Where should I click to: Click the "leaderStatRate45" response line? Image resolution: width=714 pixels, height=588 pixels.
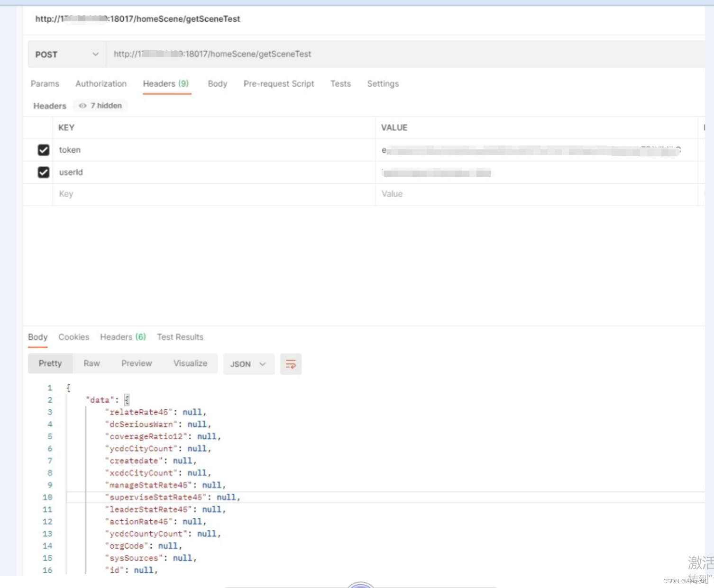[x=165, y=509]
